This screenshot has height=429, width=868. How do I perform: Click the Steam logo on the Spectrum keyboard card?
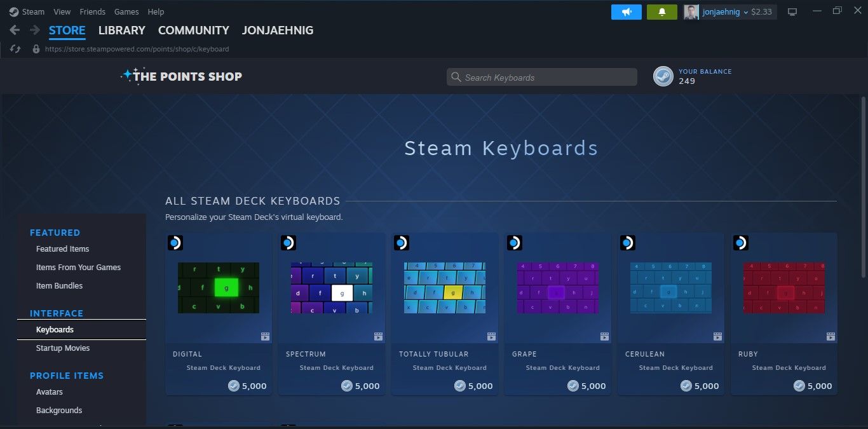click(288, 242)
